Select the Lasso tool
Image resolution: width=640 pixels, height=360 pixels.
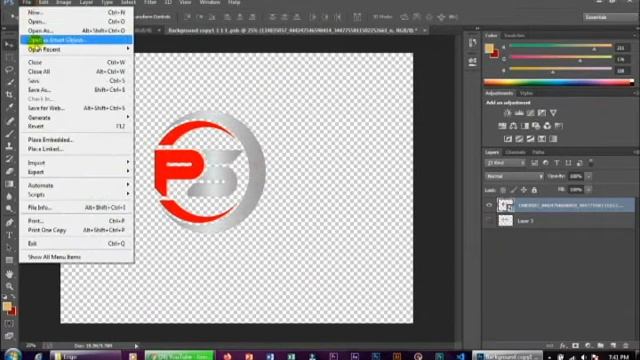pos(9,69)
